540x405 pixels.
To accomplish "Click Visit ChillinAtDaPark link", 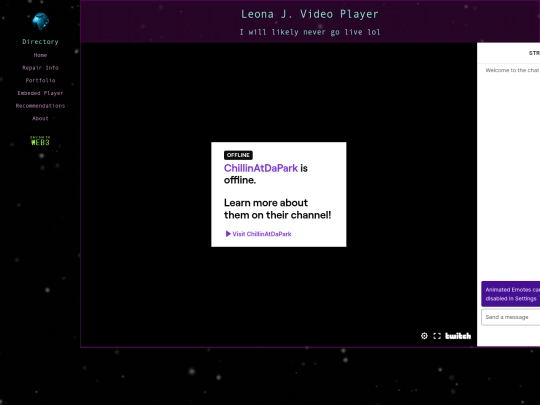I will 258,234.
